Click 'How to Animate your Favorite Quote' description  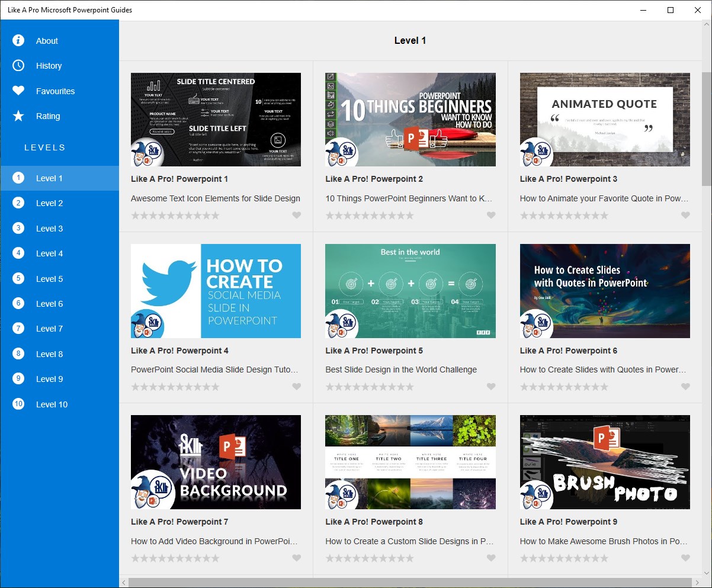point(604,198)
